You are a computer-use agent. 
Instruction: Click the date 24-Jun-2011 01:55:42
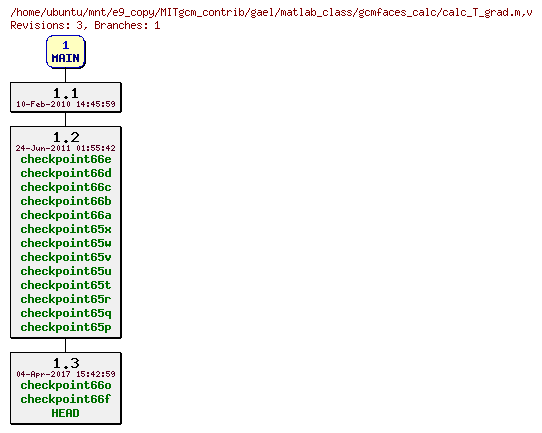(66, 148)
